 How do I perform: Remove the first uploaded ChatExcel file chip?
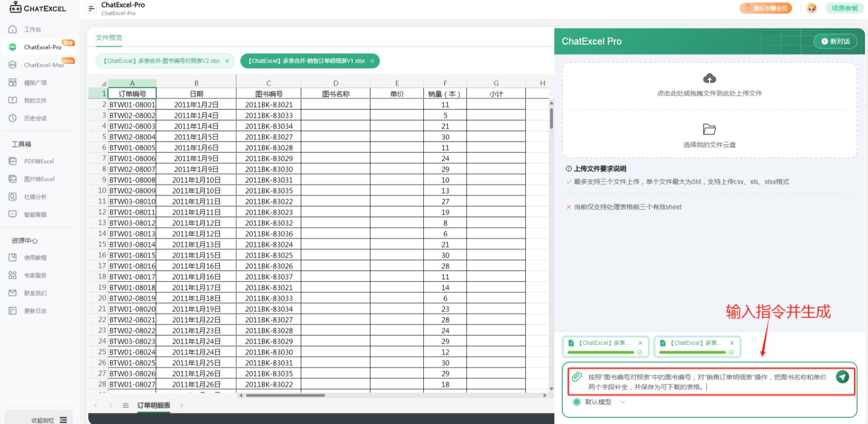point(640,343)
